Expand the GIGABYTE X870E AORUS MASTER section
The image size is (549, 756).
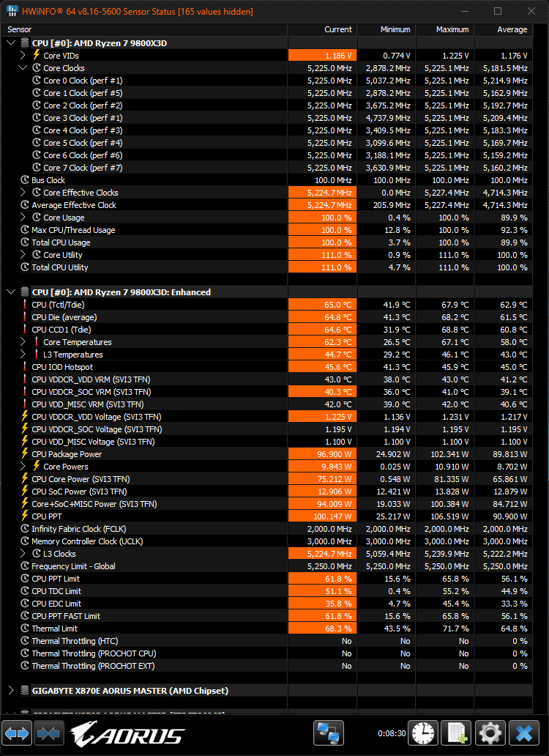11,691
